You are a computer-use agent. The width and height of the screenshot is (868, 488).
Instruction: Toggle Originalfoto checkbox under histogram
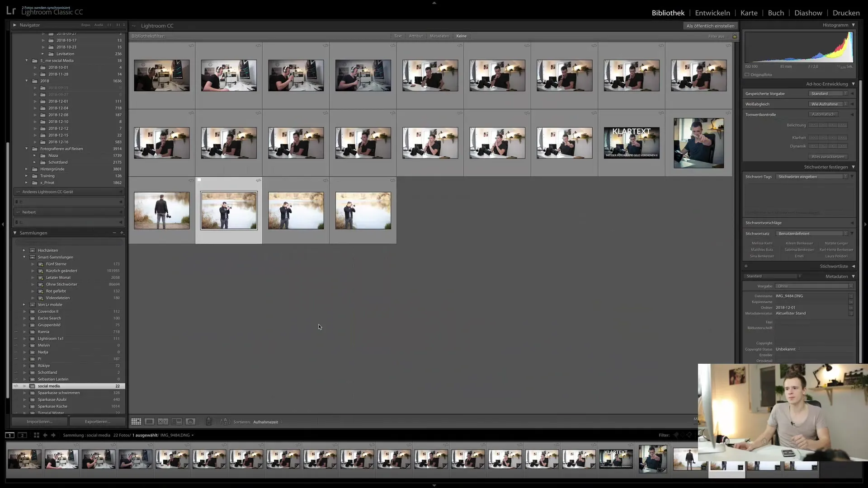[747, 75]
